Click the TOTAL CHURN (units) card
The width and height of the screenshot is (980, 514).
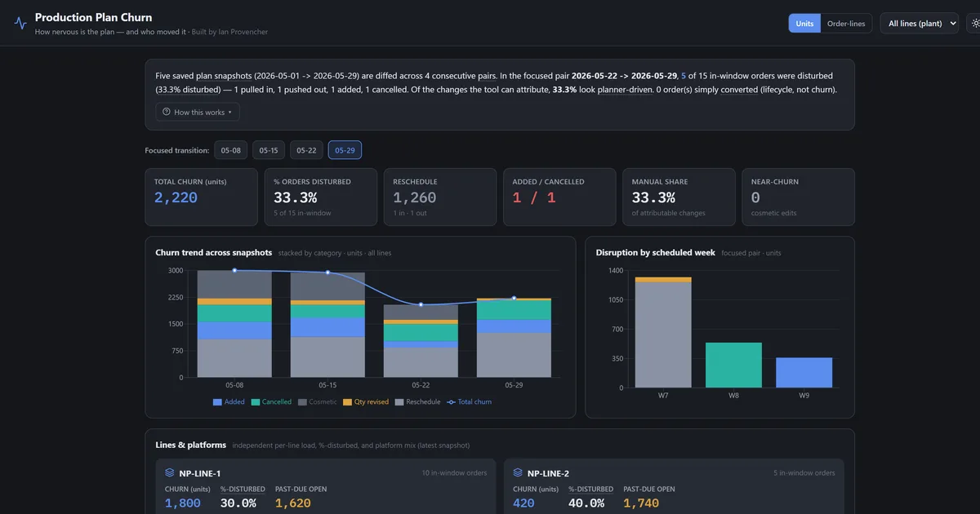pos(202,197)
